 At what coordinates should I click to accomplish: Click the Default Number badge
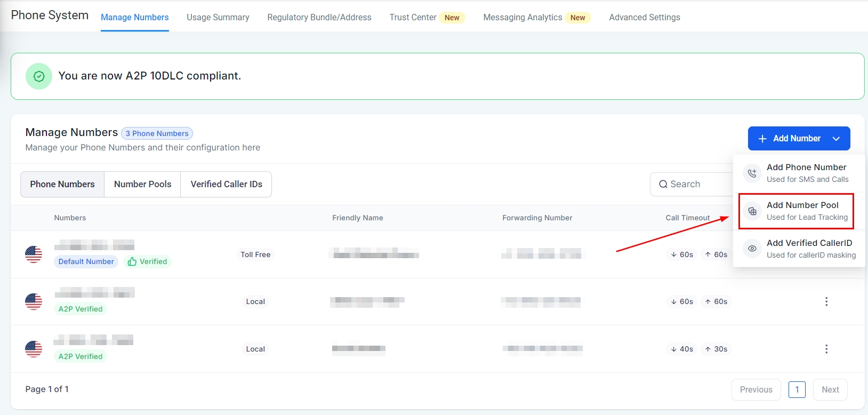tap(86, 261)
